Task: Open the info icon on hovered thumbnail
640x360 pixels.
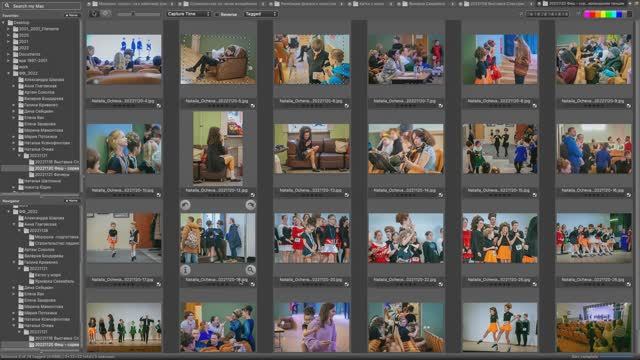Action: [185, 270]
